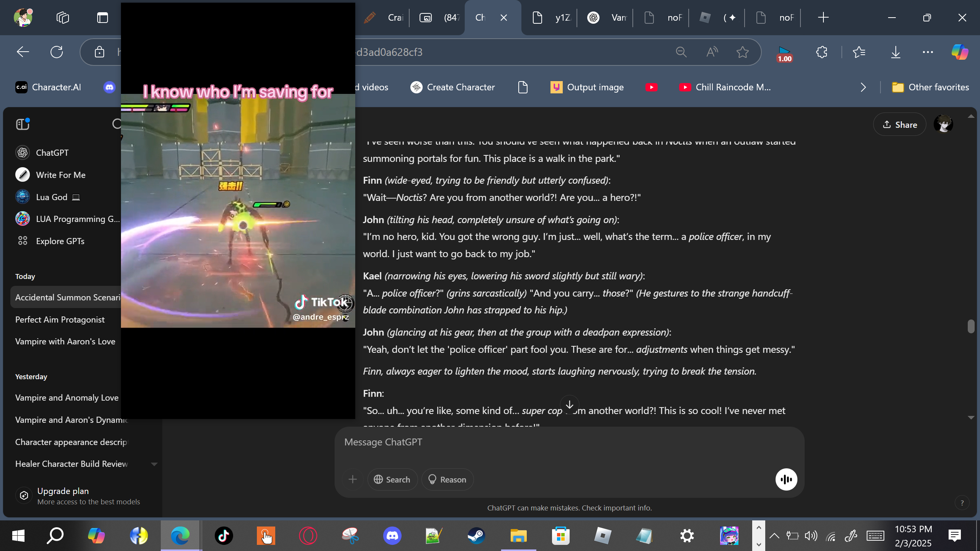Open the Other favorites folder

click(x=930, y=87)
